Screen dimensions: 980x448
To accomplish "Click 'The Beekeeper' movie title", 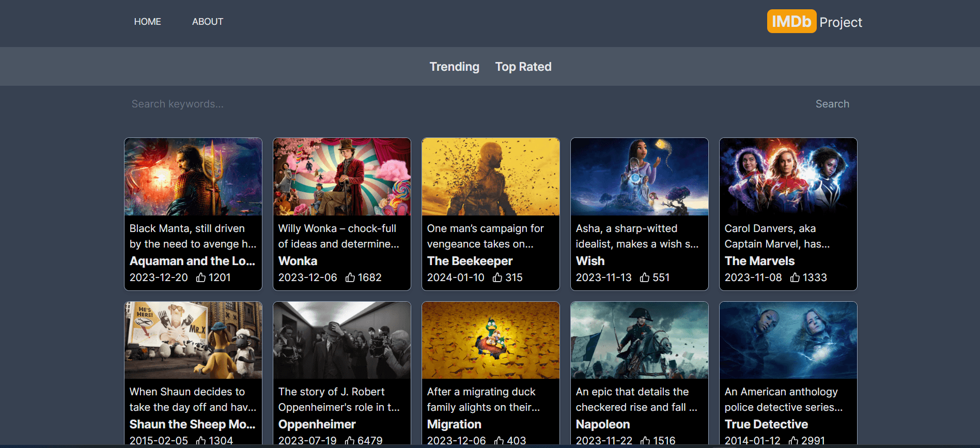I will pos(470,261).
